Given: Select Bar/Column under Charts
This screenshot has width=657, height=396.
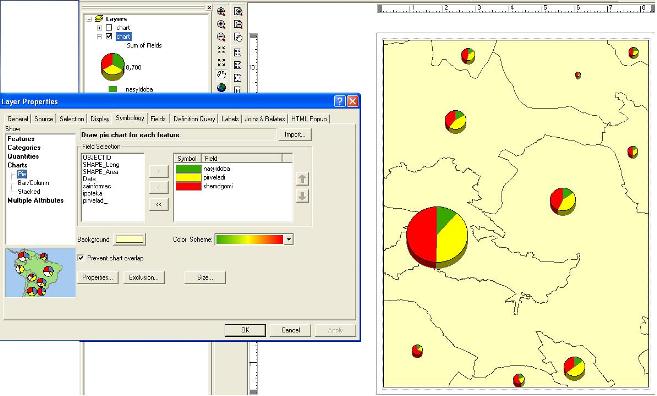Looking at the screenshot, I should pos(34,183).
